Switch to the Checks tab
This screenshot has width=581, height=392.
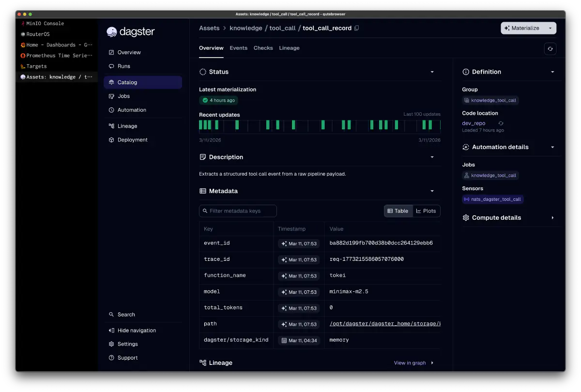pyautogui.click(x=263, y=48)
